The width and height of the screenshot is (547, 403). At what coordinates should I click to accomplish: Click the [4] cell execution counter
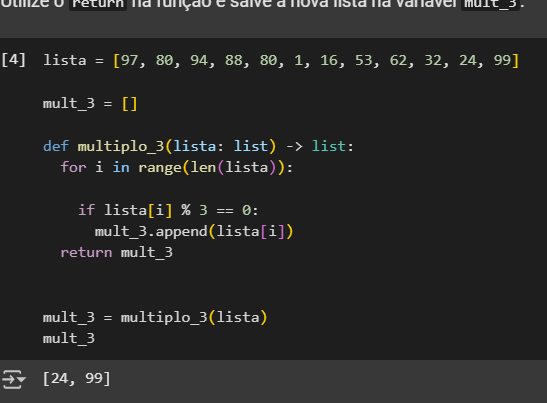[14, 60]
